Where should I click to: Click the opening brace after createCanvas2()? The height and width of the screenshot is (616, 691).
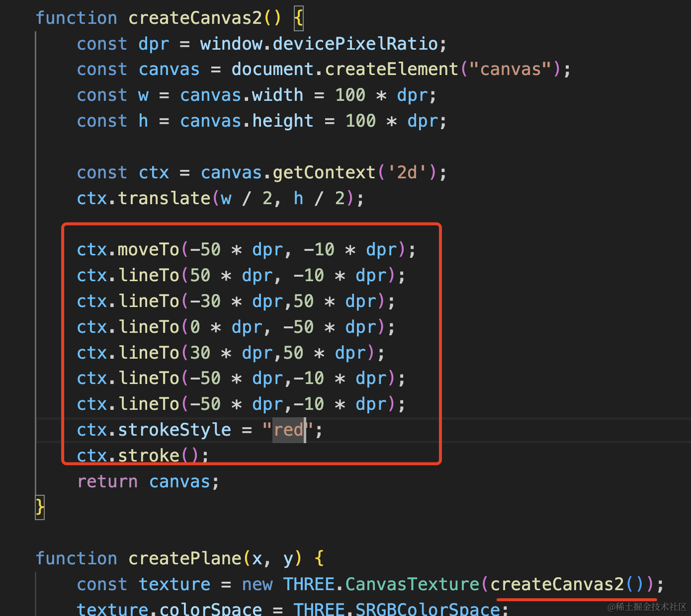point(298,18)
